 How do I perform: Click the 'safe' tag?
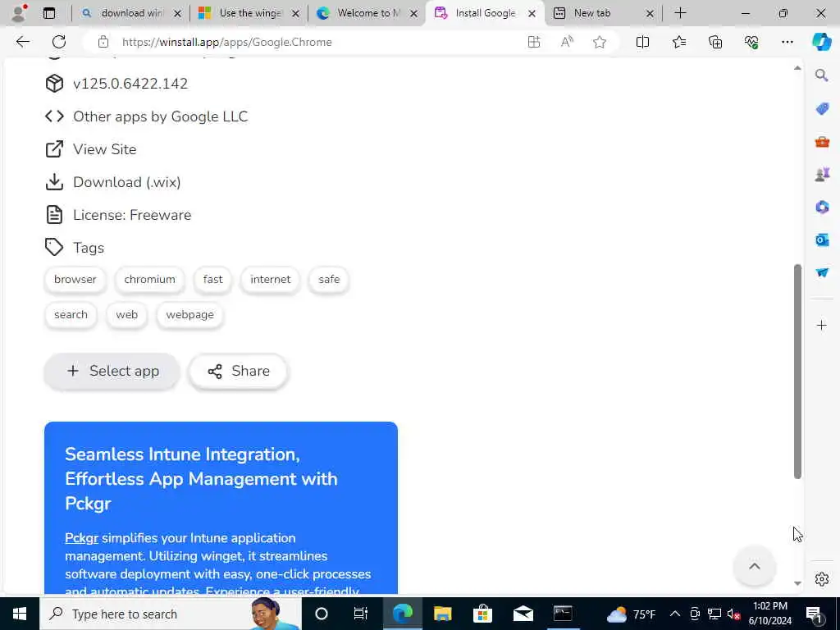click(329, 279)
